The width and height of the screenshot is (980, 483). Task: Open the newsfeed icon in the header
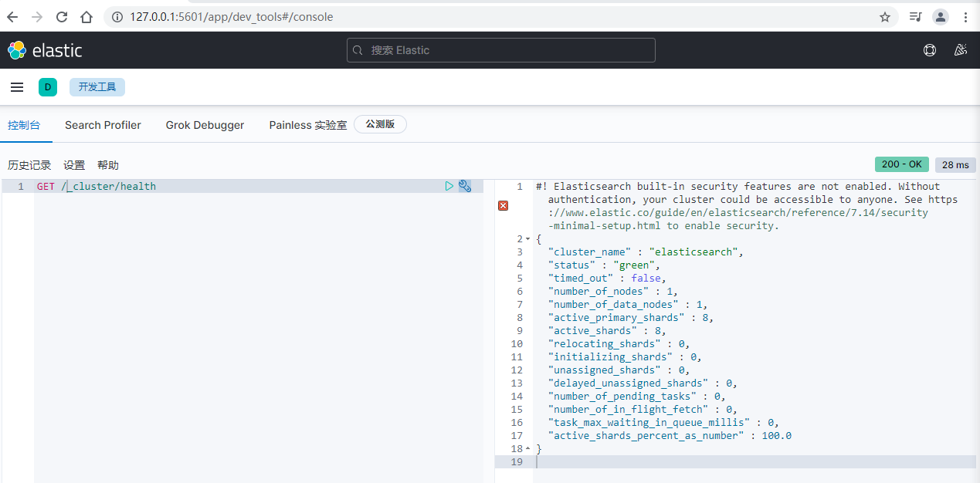pos(961,50)
